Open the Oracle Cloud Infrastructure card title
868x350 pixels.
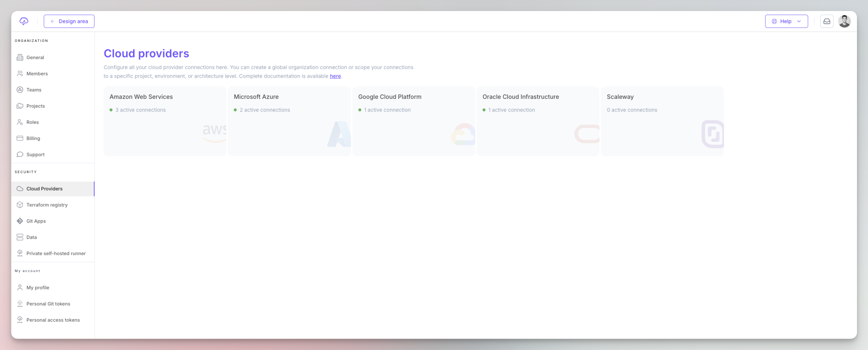(520, 97)
